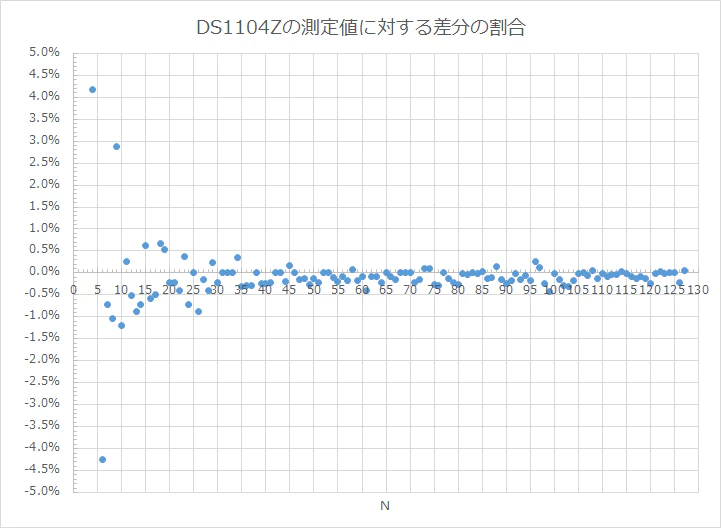This screenshot has height=528, width=721.
Task: Click the x-axis tick label 85
Action: pos(482,290)
